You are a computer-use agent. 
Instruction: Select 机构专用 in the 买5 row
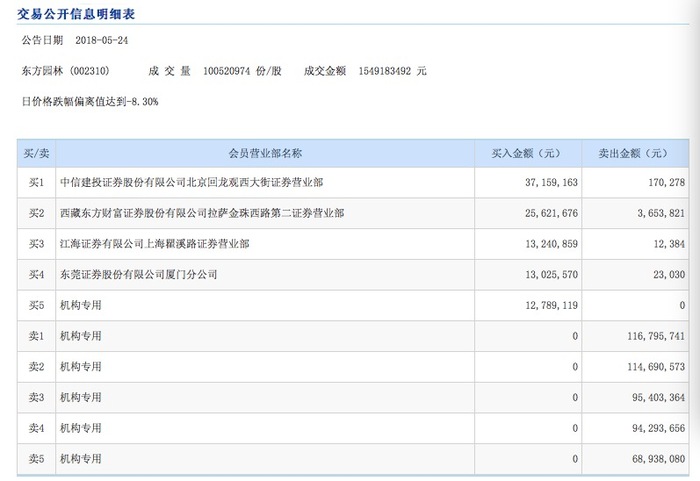click(81, 305)
